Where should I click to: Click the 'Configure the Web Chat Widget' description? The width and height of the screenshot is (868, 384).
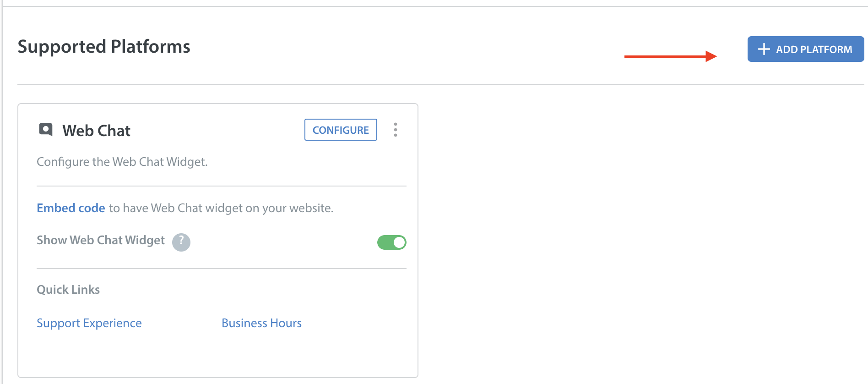point(122,162)
